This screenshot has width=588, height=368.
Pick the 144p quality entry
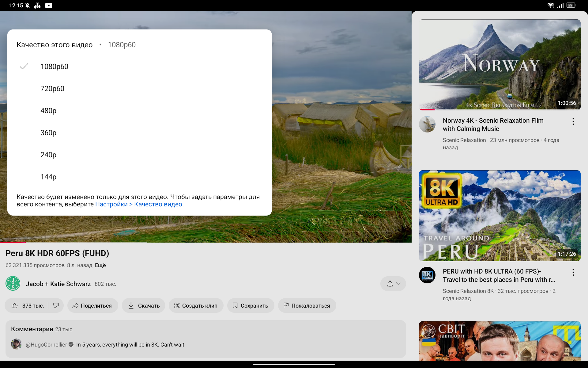[48, 177]
